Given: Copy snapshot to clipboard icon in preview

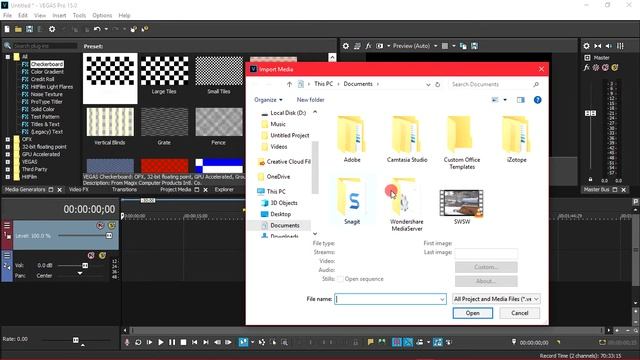Looking at the screenshot, I should (463, 46).
